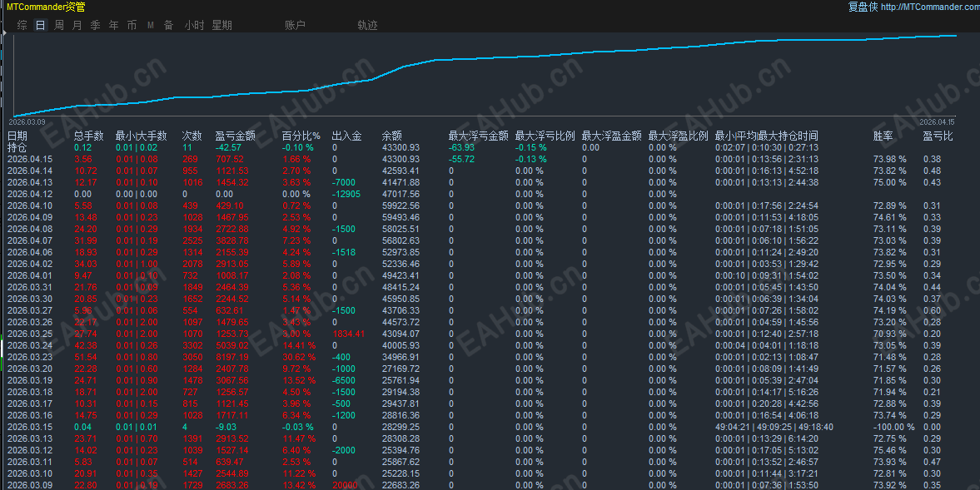Click the profit value 5039.02

231,345
